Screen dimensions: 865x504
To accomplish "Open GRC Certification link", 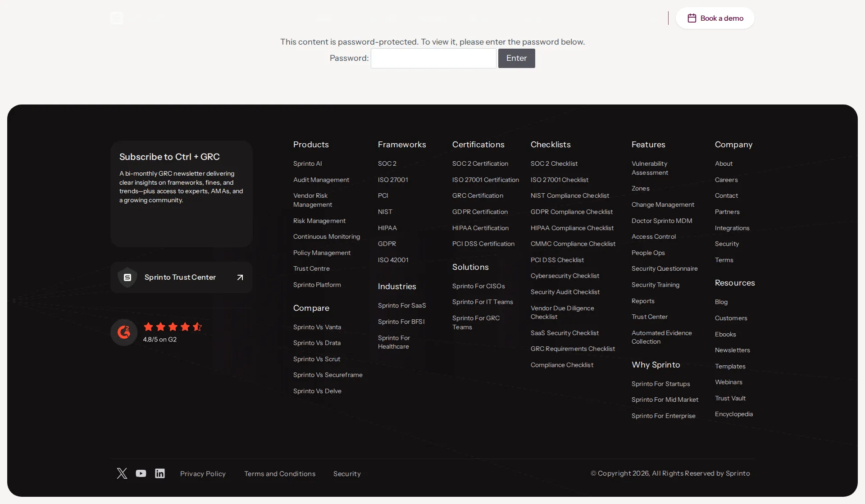I will tap(478, 195).
